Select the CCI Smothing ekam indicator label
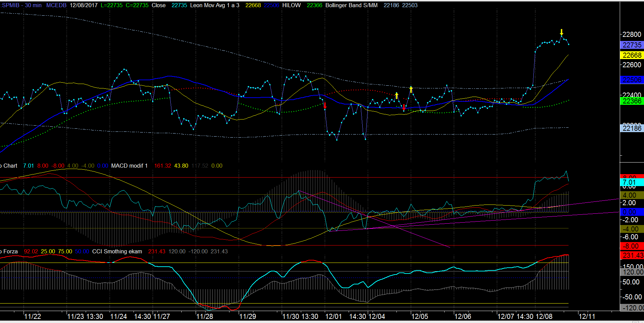Screen dimensions: 644x323 click(117, 252)
